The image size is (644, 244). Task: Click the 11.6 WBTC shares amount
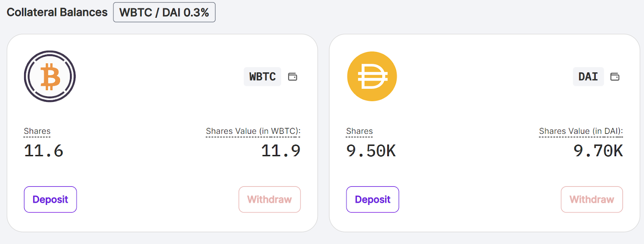[x=43, y=151]
